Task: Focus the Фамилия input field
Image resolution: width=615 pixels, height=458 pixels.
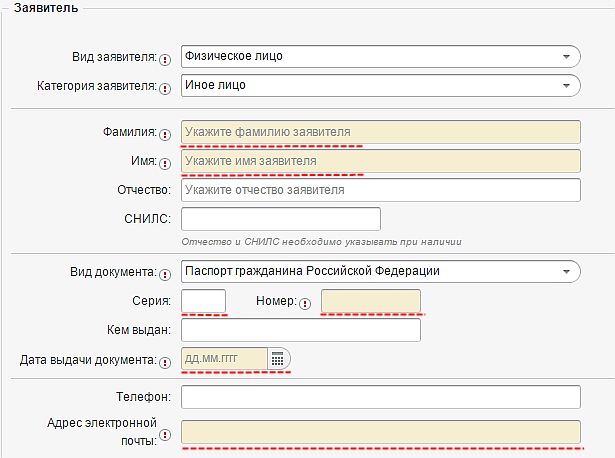Action: 380,132
